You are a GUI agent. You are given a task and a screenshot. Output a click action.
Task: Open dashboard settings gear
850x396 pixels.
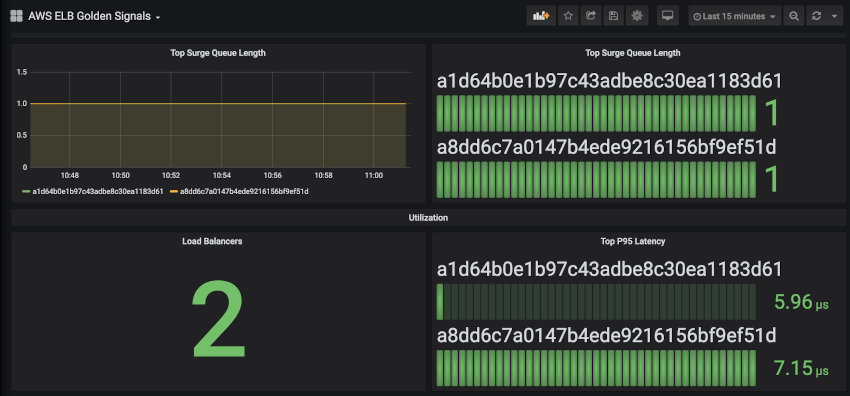[637, 16]
